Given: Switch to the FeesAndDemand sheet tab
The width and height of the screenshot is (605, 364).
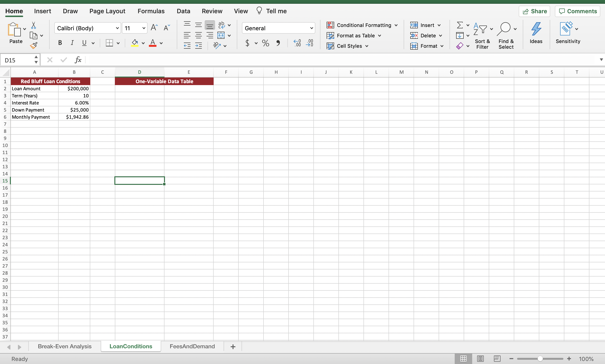Looking at the screenshot, I should click(192, 346).
